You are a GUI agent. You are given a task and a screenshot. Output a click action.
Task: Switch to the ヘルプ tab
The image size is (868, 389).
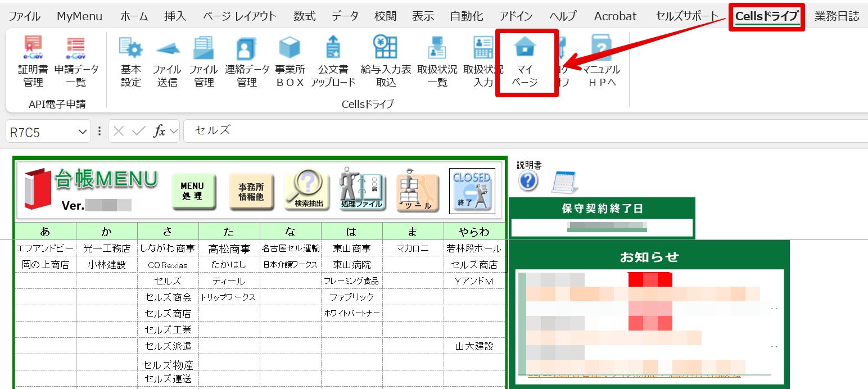[563, 16]
